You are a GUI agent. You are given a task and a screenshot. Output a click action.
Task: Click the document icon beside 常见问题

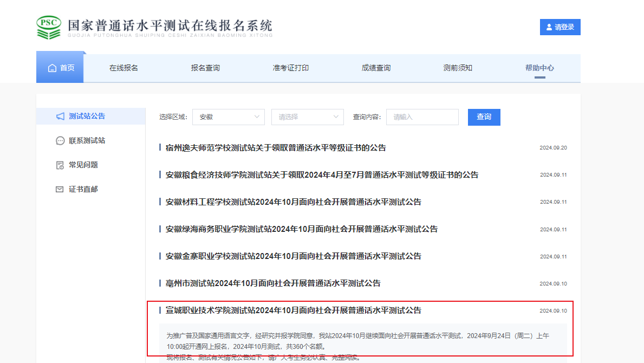pyautogui.click(x=60, y=165)
